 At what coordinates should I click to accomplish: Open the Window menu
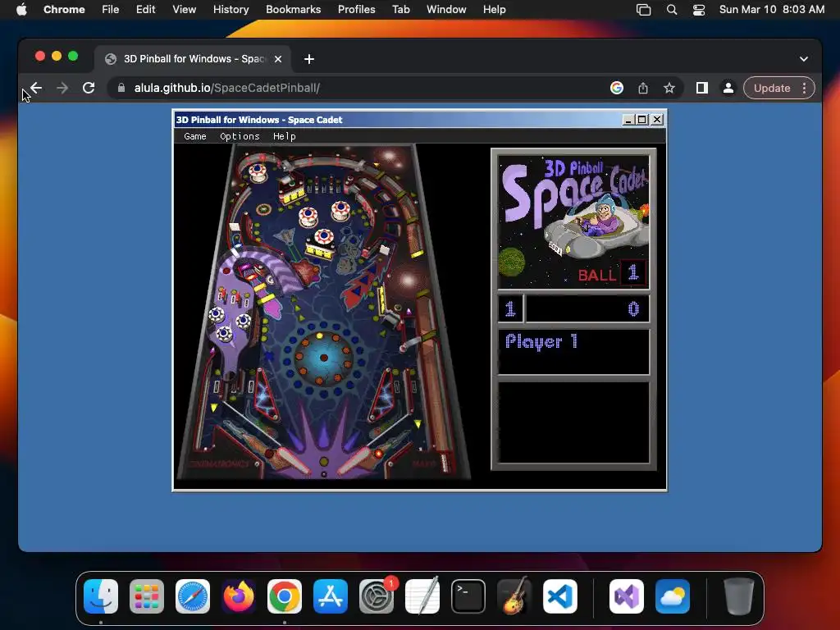point(446,9)
